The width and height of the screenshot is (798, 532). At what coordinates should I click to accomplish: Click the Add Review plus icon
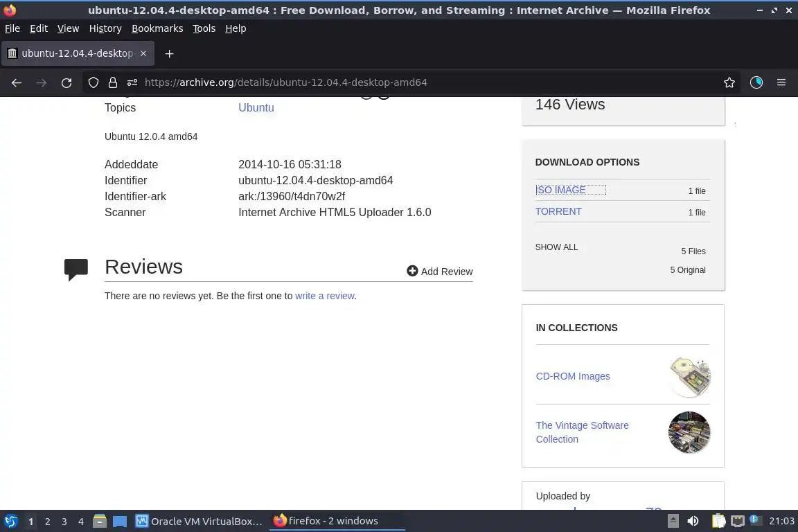tap(412, 271)
